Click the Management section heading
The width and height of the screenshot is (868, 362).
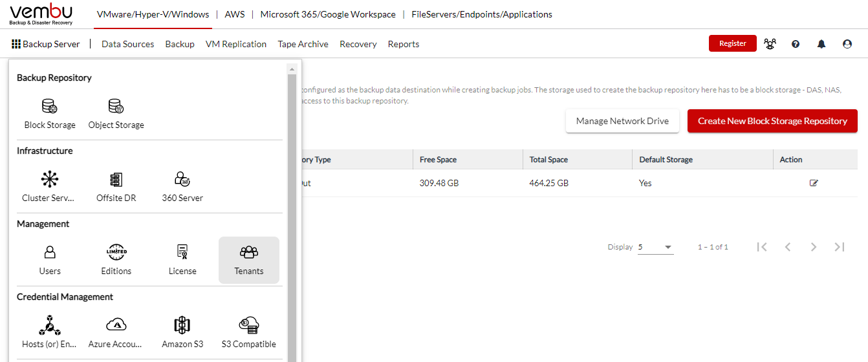[43, 224]
